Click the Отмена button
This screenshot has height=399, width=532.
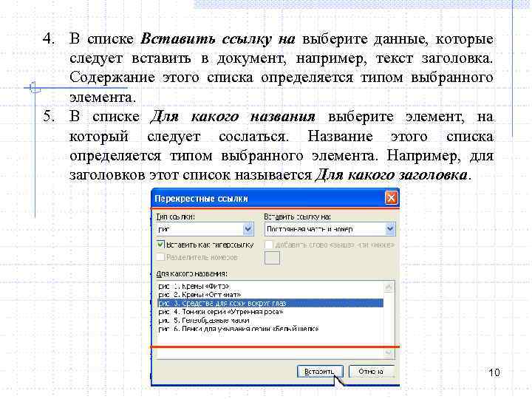pos(372,372)
